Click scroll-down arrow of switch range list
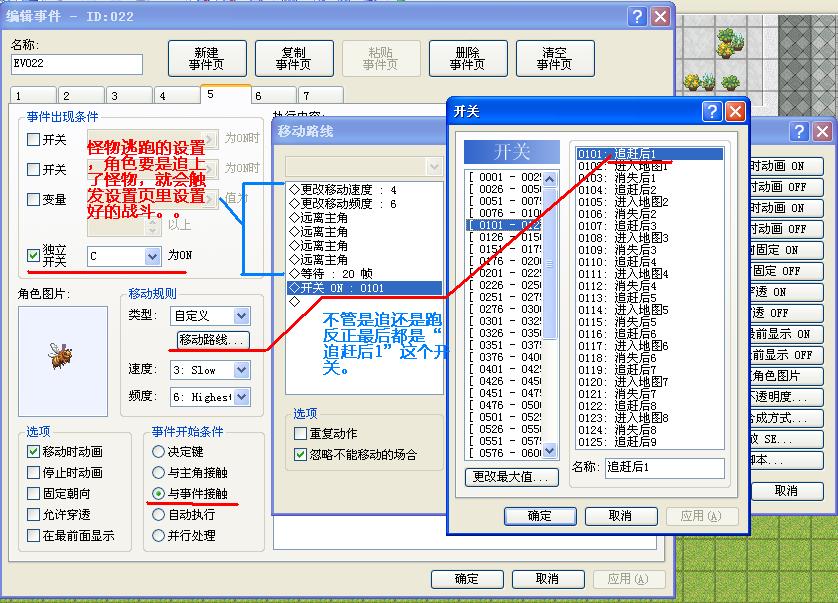Viewport: 838px width, 603px height. [549, 451]
